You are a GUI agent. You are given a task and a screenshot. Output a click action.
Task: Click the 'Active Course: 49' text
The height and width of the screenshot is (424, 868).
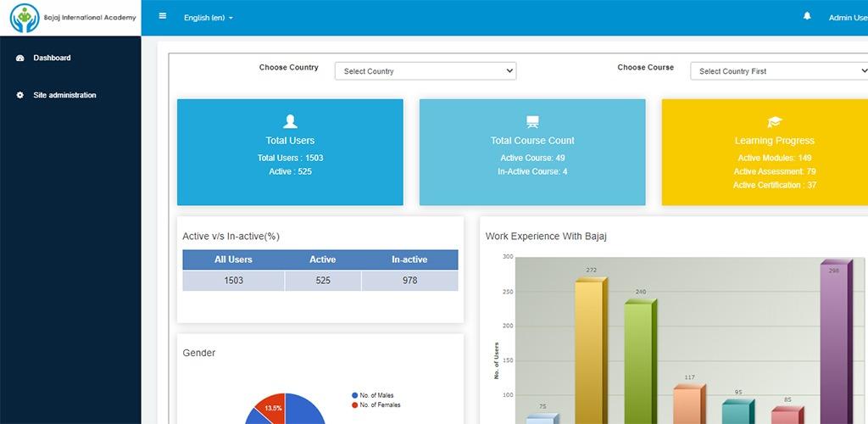pos(532,158)
